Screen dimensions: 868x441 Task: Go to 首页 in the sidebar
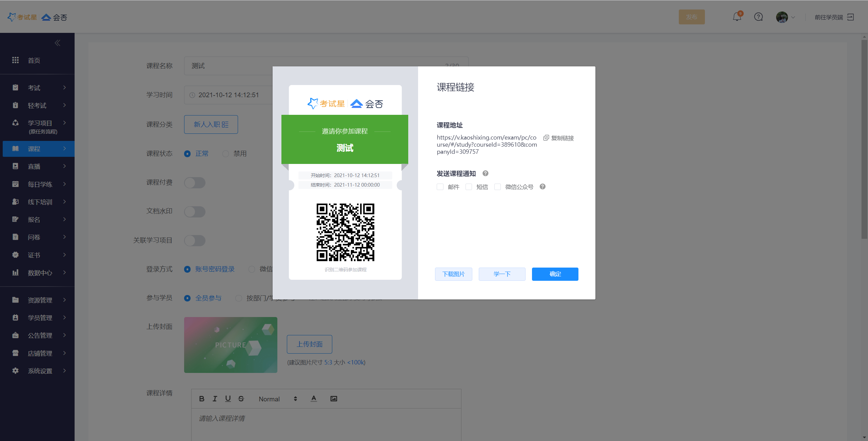tap(34, 60)
